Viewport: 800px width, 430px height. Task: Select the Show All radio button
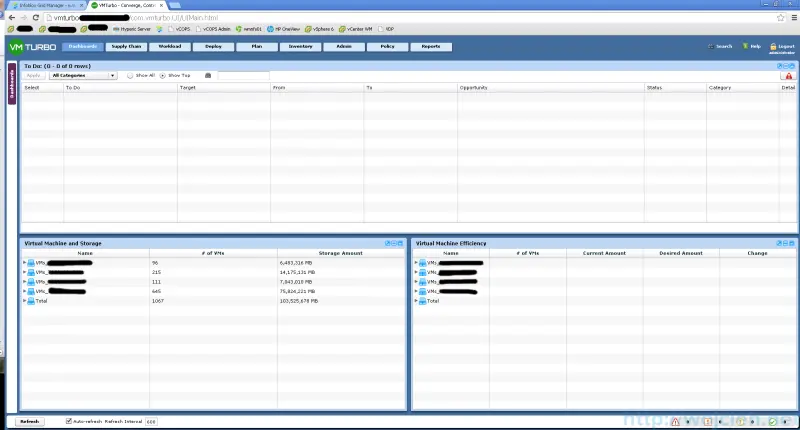(x=130, y=75)
